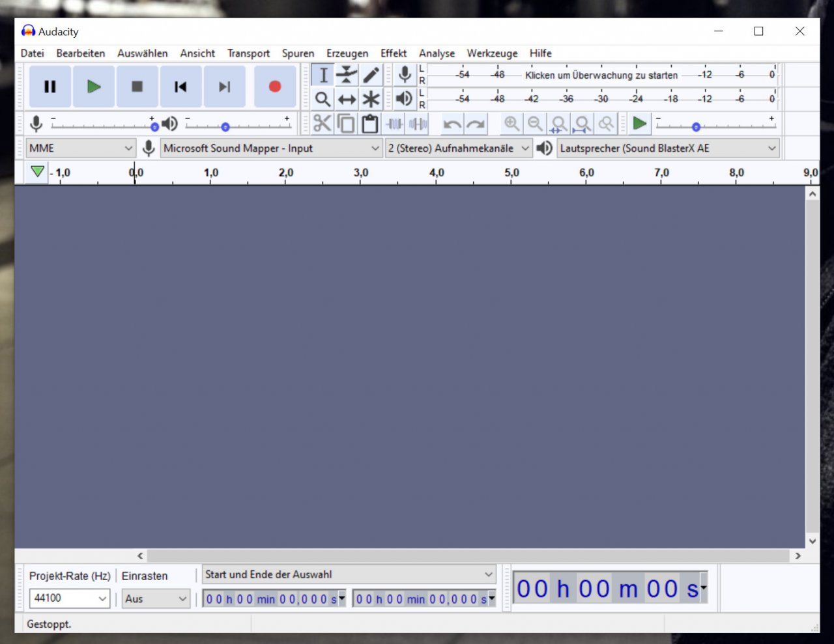Click the Record button
Screen dimensions: 834x644
pyautogui.click(x=275, y=87)
